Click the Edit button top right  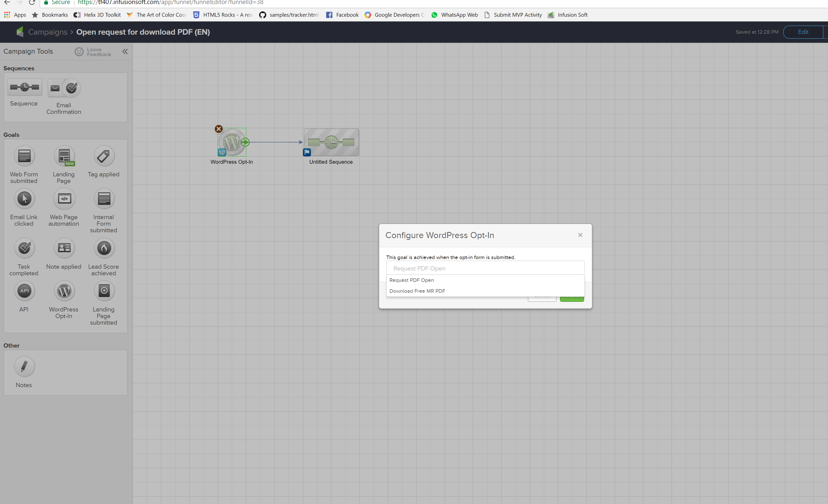[803, 32]
